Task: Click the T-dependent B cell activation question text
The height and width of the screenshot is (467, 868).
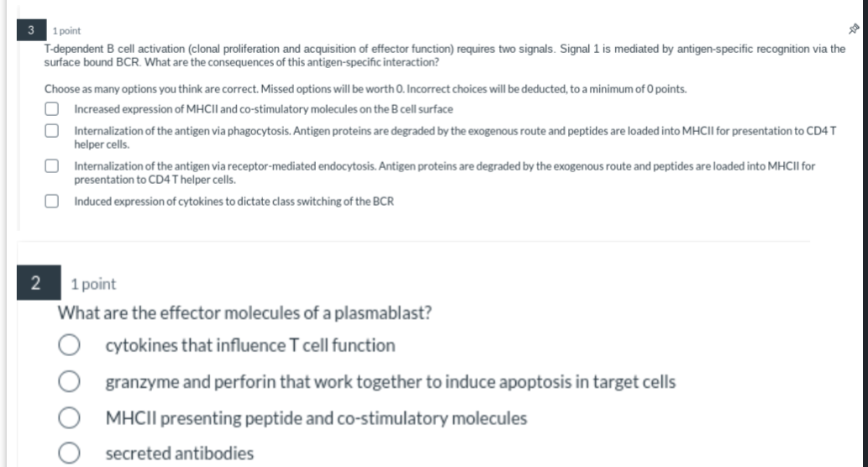Action: (x=445, y=55)
